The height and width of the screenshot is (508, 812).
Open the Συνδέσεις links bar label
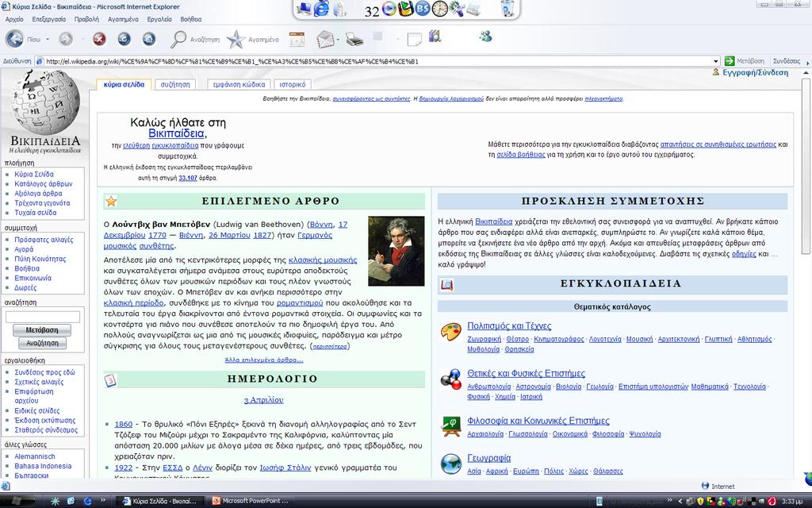(x=786, y=61)
